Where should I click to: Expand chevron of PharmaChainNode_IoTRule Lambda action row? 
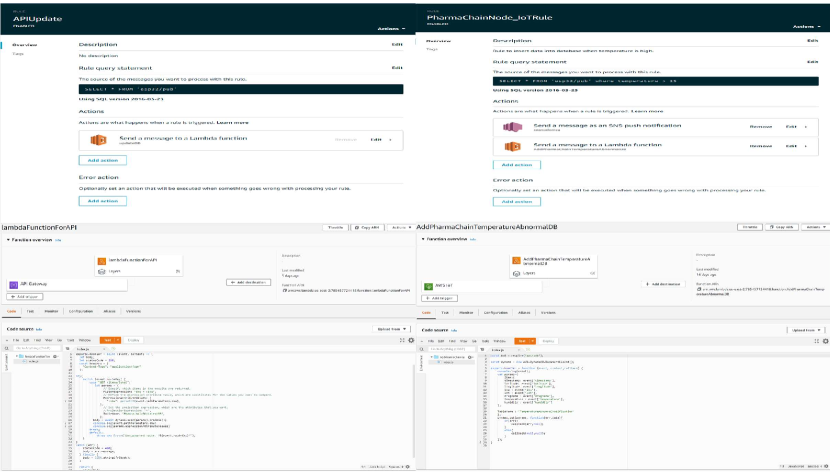click(806, 146)
